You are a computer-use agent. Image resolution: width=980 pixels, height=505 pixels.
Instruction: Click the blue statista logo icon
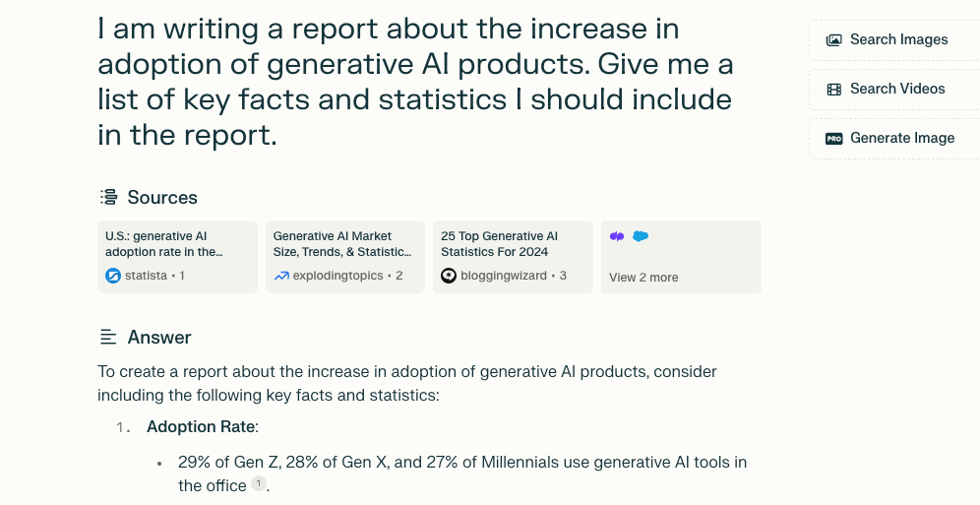(x=113, y=276)
